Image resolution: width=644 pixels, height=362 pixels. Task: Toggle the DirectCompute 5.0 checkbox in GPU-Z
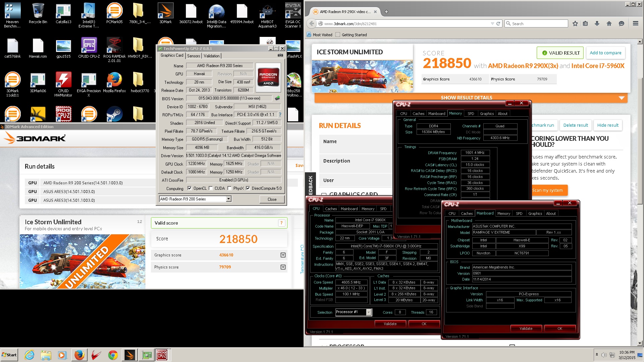click(248, 188)
